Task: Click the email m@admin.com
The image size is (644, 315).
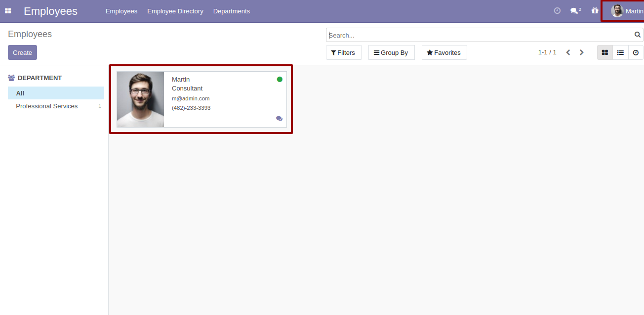Action: click(x=191, y=98)
